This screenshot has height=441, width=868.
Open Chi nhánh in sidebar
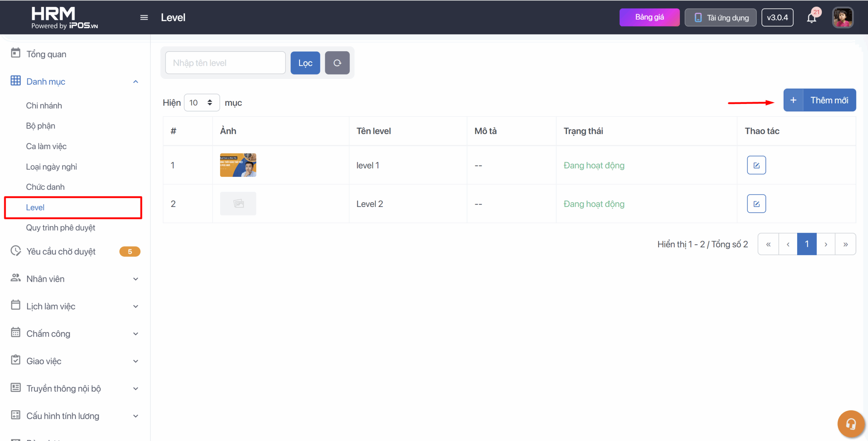pos(44,106)
